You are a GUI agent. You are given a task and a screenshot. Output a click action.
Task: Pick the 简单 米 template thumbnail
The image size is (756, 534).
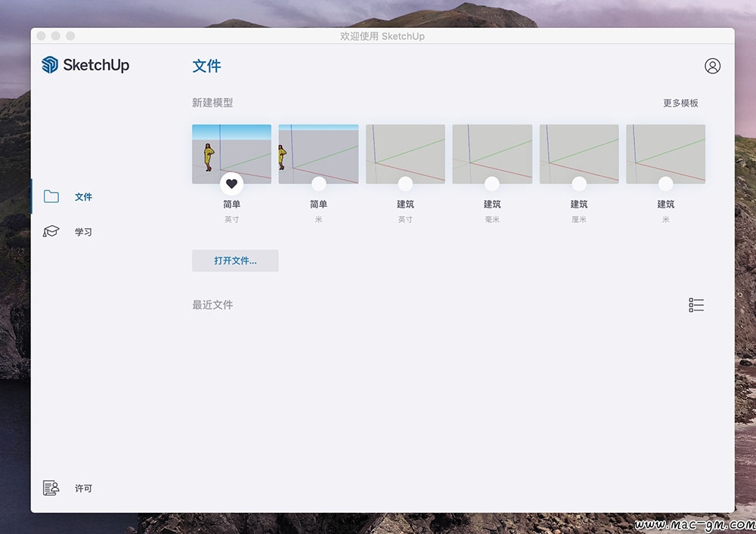(318, 150)
